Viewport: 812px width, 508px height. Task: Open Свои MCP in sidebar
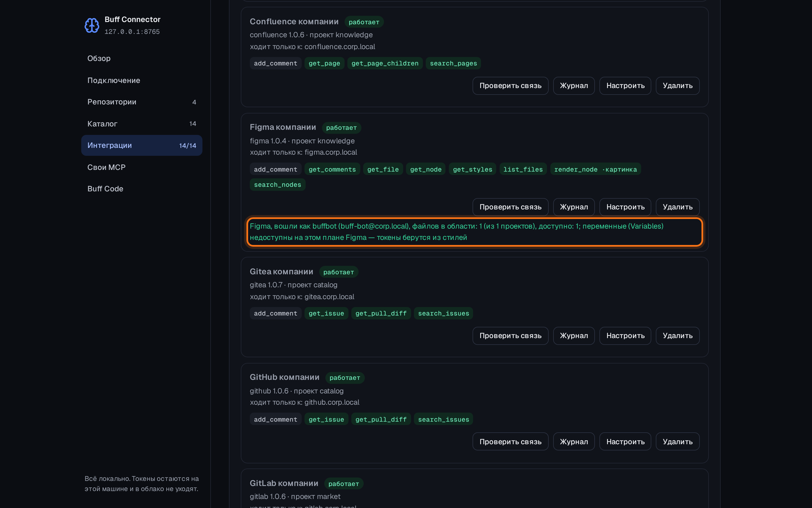click(x=142, y=167)
